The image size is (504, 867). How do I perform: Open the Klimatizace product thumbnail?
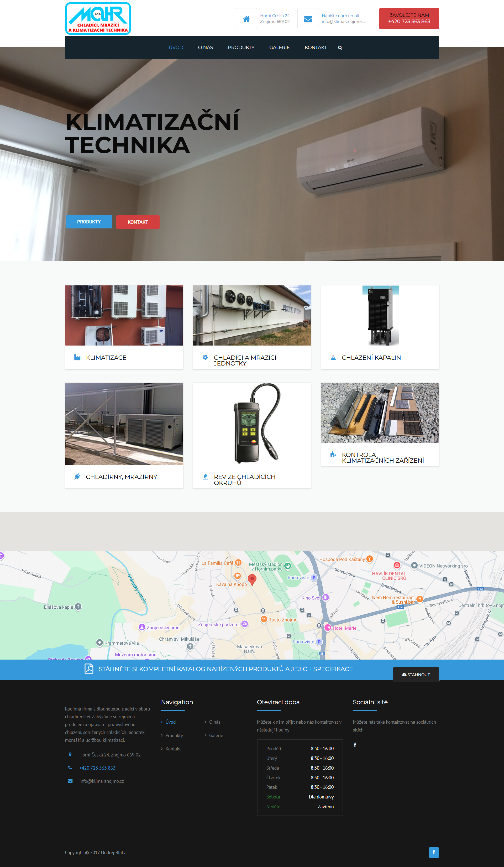tap(124, 315)
